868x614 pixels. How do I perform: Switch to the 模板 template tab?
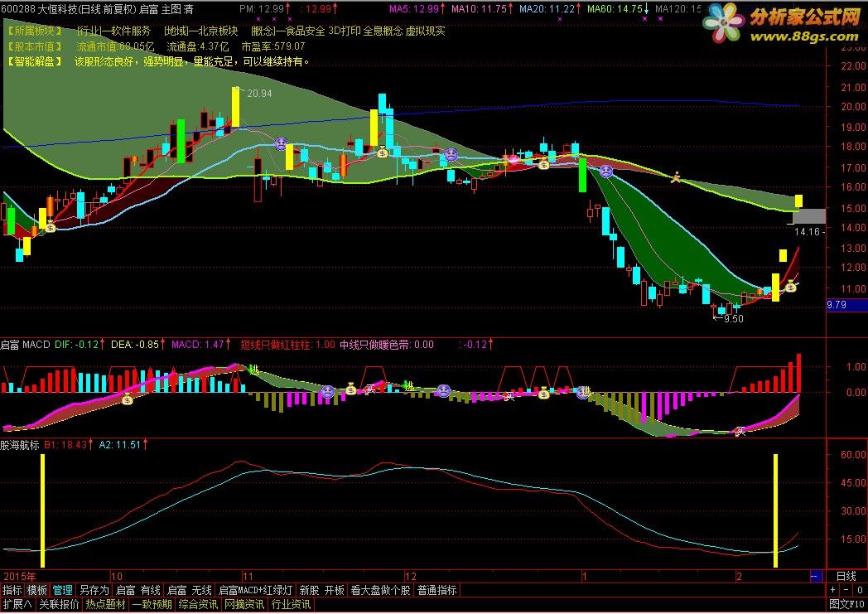(x=37, y=590)
